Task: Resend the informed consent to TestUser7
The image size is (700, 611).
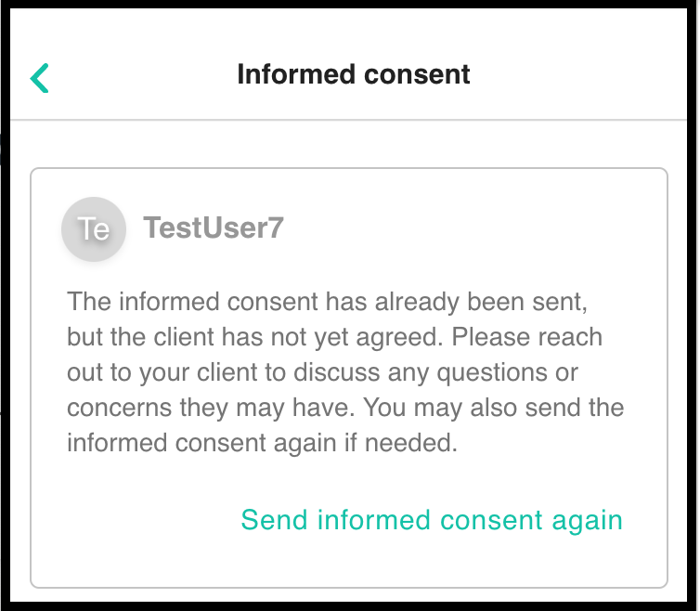Action: pos(432,520)
